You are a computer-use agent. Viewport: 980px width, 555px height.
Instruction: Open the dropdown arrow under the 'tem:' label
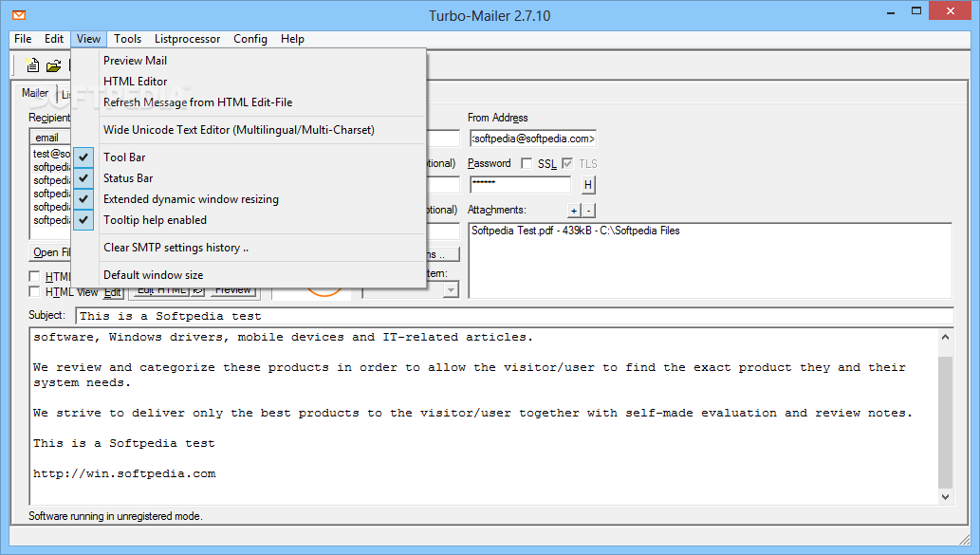coord(451,290)
